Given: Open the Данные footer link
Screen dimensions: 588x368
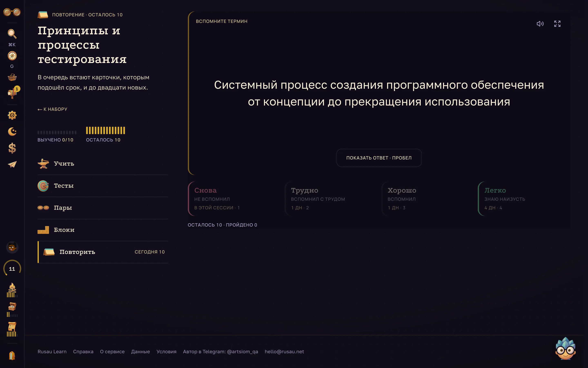Looking at the screenshot, I should (x=140, y=351).
